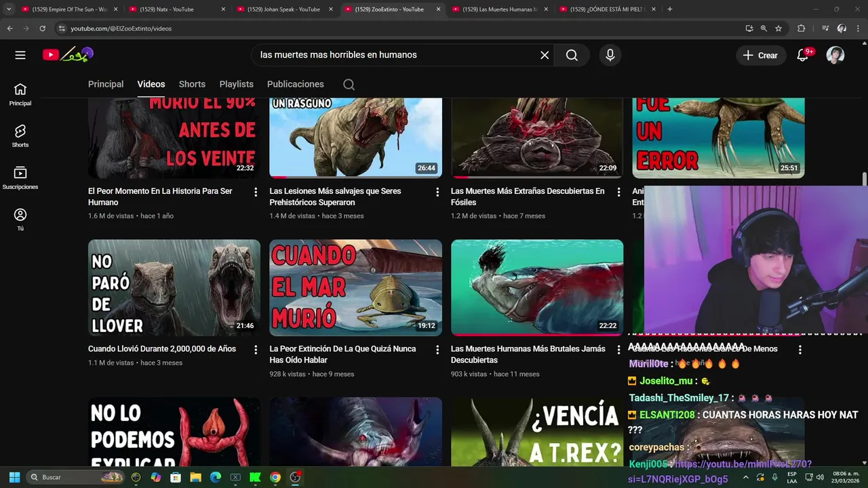Open title Las Lesiones Más salvajes que Seres
The height and width of the screenshot is (488, 868).
335,197
